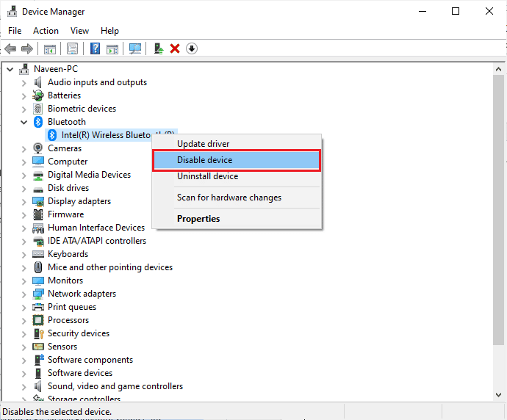Choose Uninstall device from context menu
The height and width of the screenshot is (420, 507).
(237, 176)
